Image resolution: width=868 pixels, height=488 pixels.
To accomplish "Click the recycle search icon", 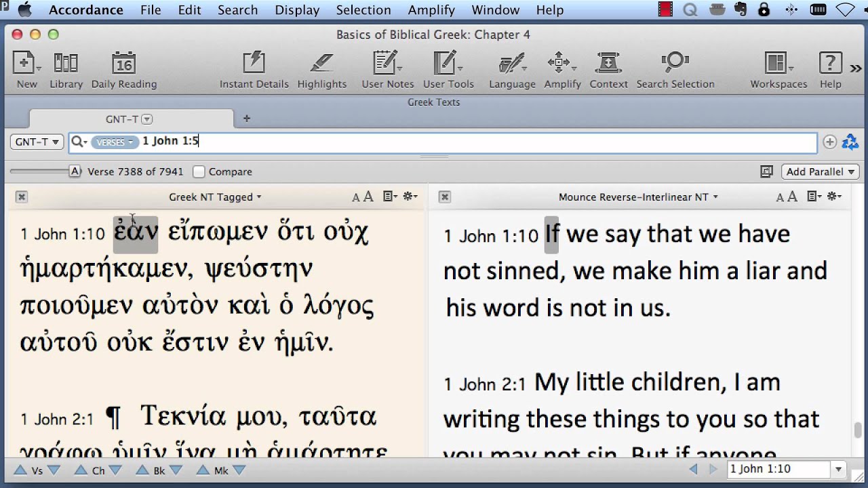I will tap(850, 142).
